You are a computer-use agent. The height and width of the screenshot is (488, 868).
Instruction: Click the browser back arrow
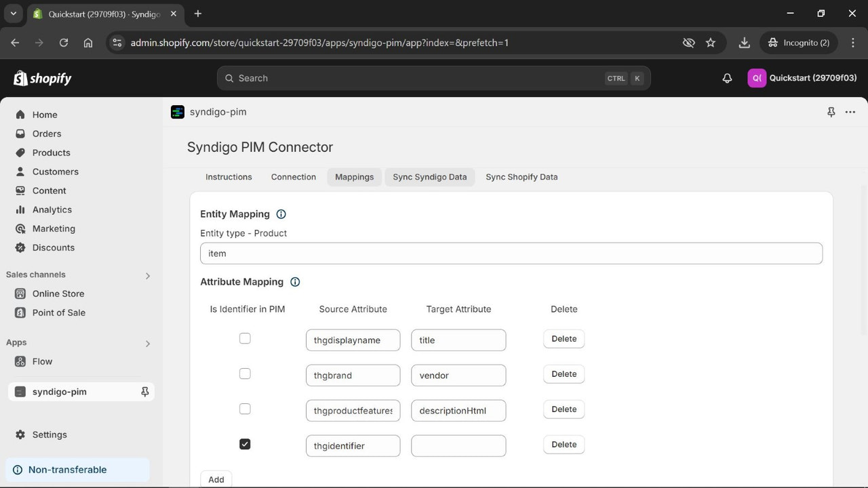tap(15, 43)
